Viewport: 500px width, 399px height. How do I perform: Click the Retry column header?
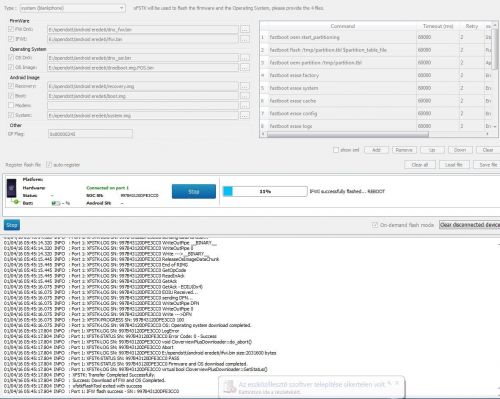pyautogui.click(x=472, y=26)
